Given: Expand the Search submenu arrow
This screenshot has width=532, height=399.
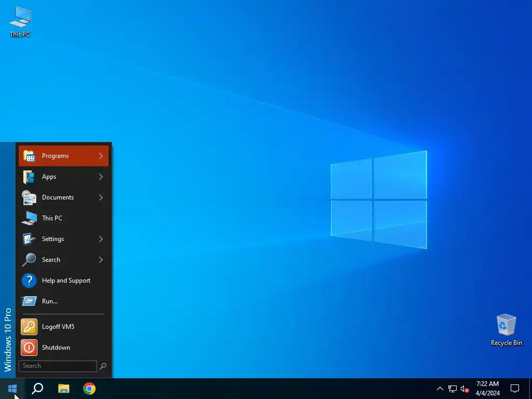Looking at the screenshot, I should (101, 260).
